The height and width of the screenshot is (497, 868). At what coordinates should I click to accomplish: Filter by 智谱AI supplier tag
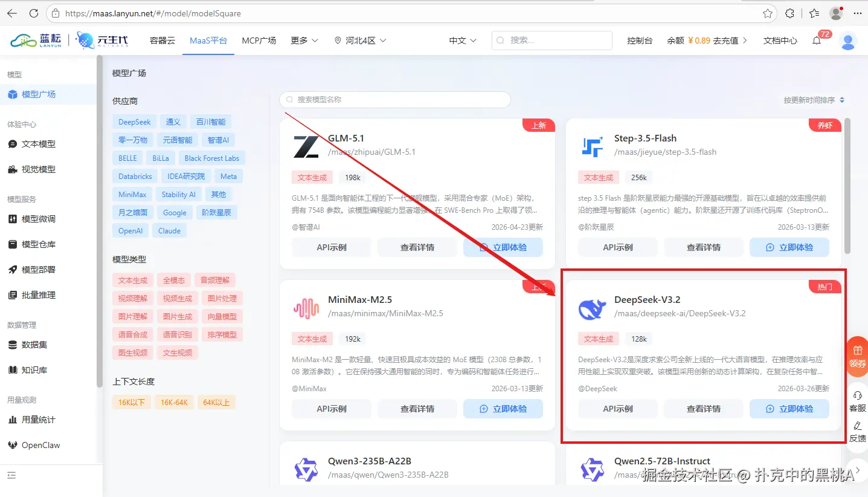(218, 140)
